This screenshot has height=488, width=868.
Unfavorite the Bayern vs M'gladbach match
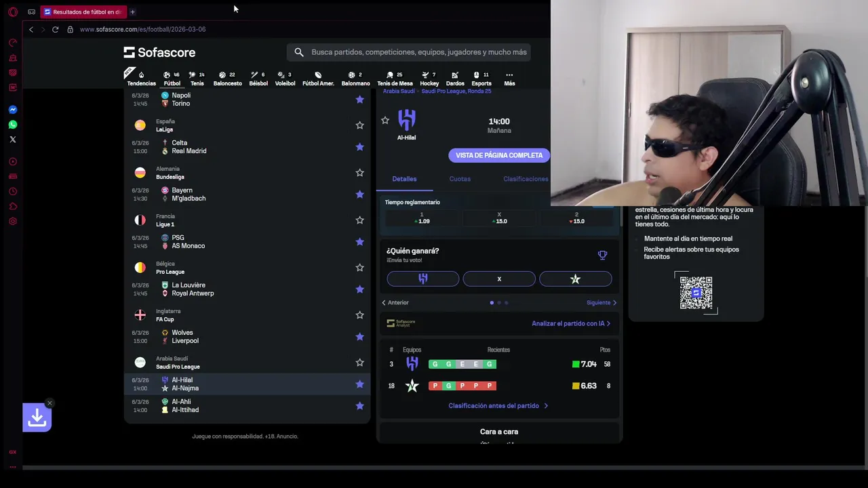(360, 194)
